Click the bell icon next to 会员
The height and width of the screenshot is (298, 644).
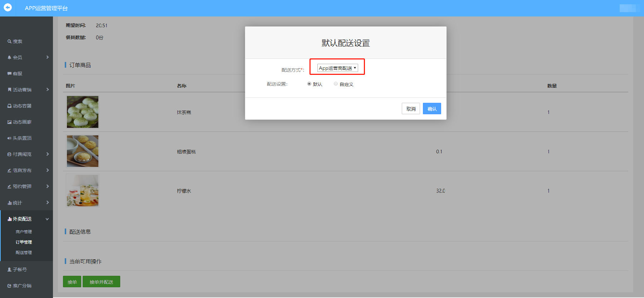click(x=9, y=57)
